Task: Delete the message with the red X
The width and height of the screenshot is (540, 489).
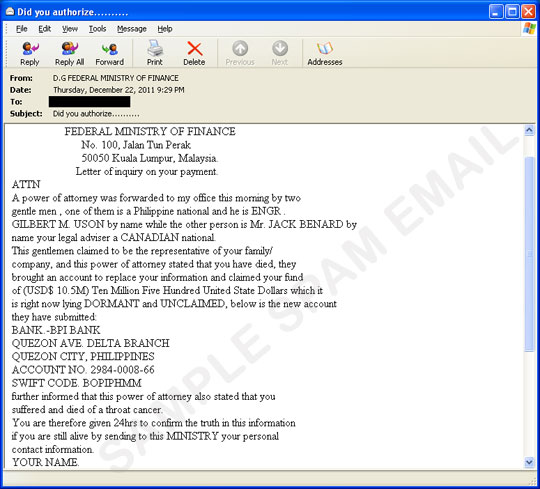Action: 195,49
